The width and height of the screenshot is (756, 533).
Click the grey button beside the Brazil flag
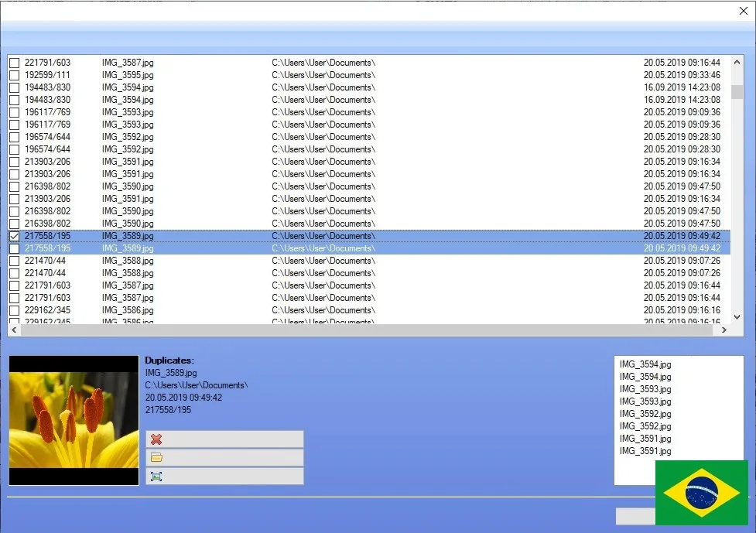(635, 516)
